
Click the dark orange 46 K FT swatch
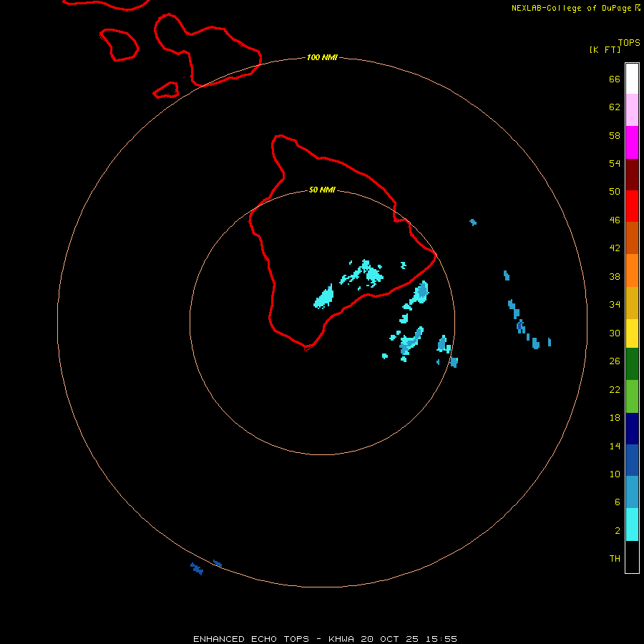[632, 238]
